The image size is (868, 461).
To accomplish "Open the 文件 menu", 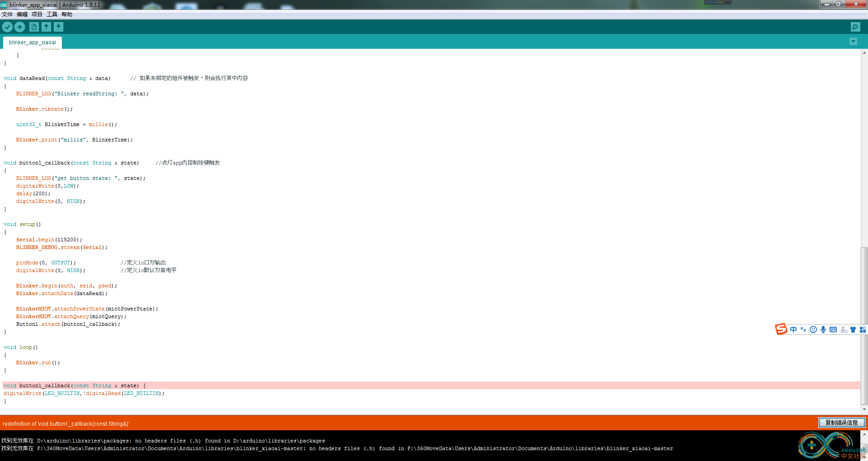I will (x=7, y=14).
